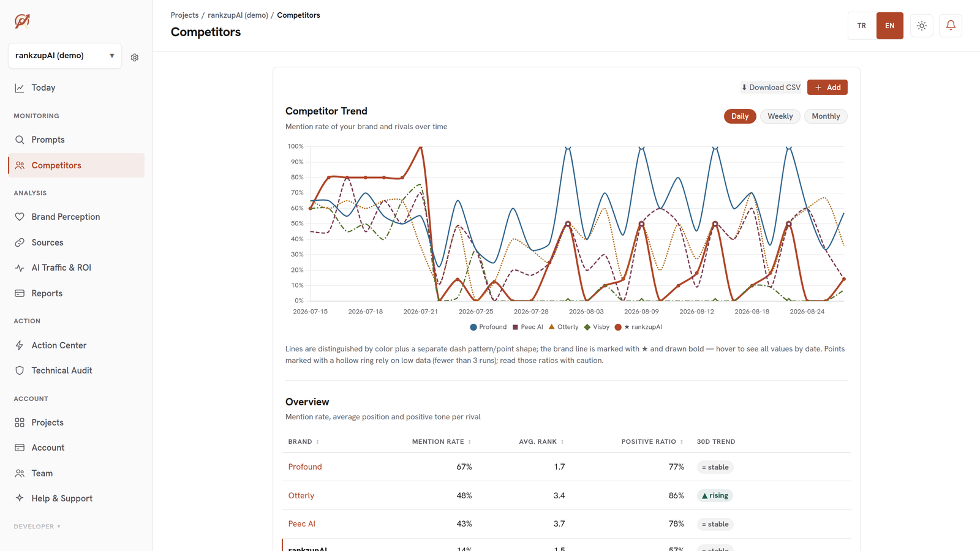This screenshot has height=551, width=980.
Task: Open the Action Center lightning icon
Action: [x=20, y=345]
